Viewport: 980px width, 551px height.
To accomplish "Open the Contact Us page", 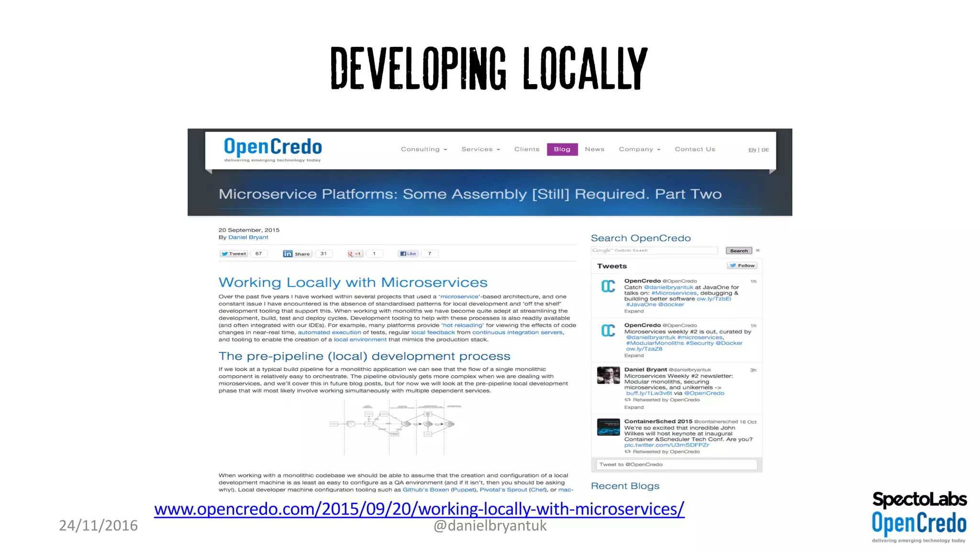I will click(x=695, y=149).
